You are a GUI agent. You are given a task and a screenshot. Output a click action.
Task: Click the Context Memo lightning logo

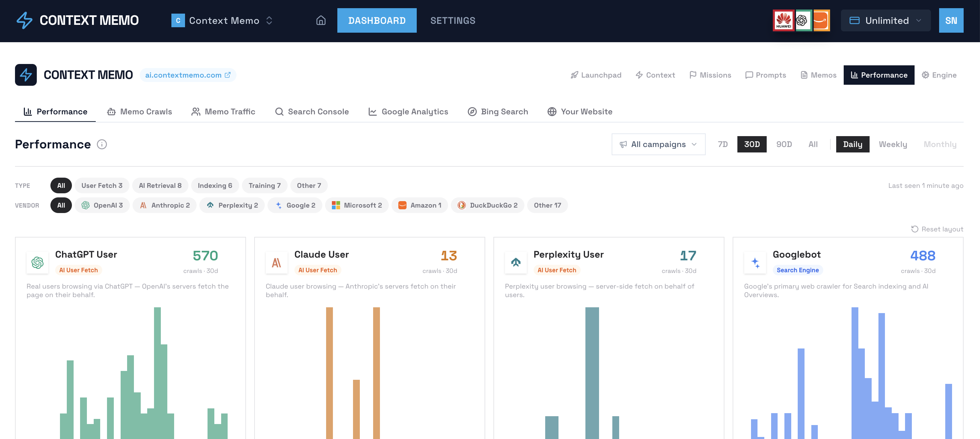point(25,20)
